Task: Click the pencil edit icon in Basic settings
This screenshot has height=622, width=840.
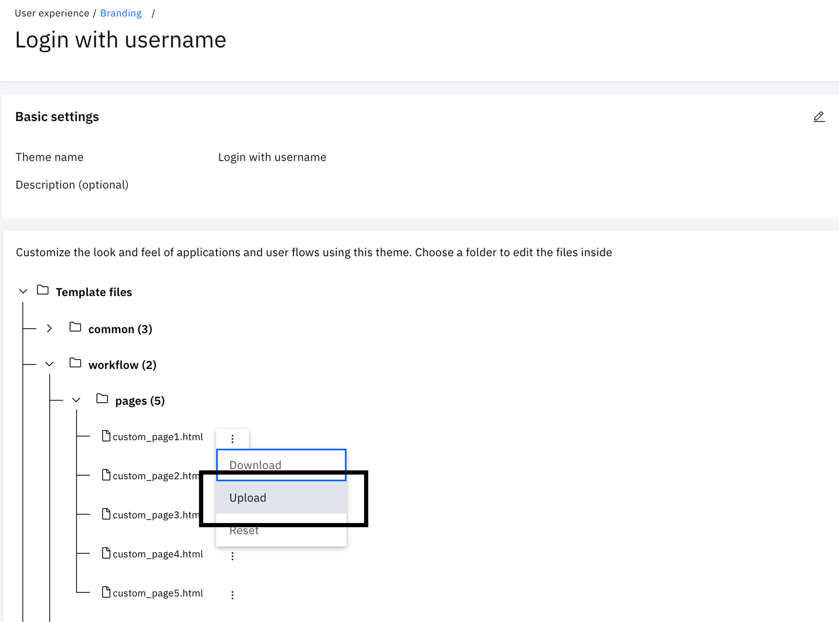Action: [x=818, y=117]
